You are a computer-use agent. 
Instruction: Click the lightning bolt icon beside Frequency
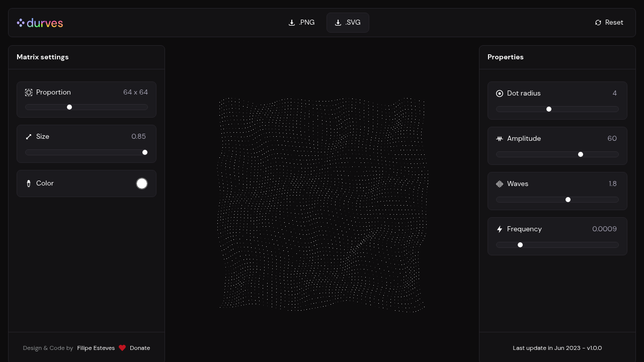[500, 229]
